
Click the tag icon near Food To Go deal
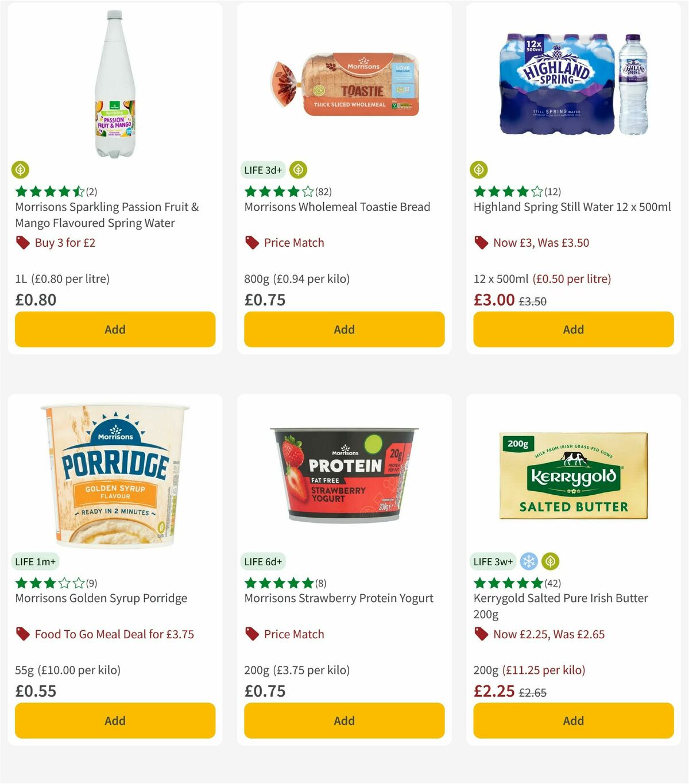(x=23, y=634)
